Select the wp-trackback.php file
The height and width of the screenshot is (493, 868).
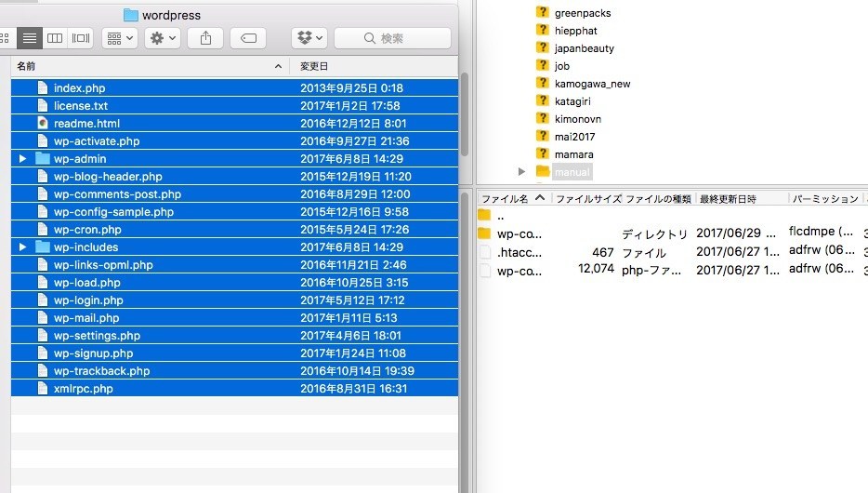click(235, 371)
